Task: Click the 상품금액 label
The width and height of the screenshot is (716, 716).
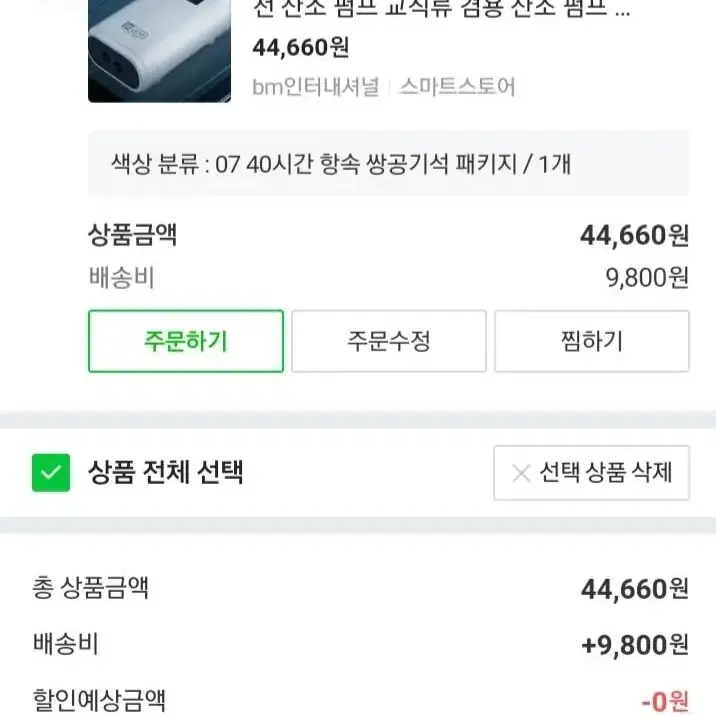Action: point(132,235)
